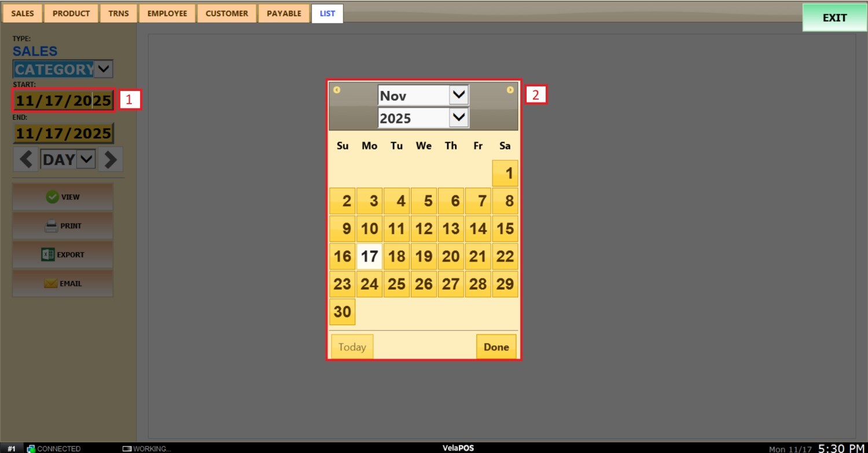This screenshot has height=453, width=868.
Task: Advance calendar to next month
Action: (510, 90)
